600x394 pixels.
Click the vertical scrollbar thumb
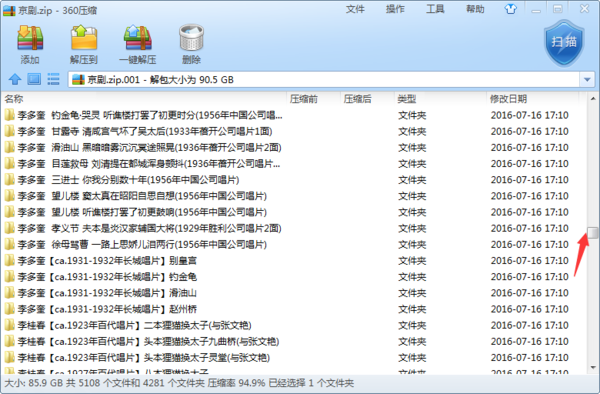(593, 232)
